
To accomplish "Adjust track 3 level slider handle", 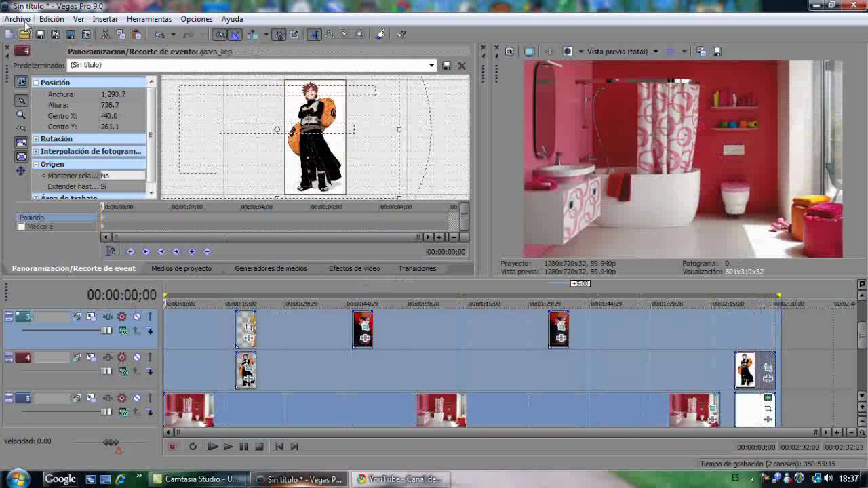I will [x=106, y=331].
